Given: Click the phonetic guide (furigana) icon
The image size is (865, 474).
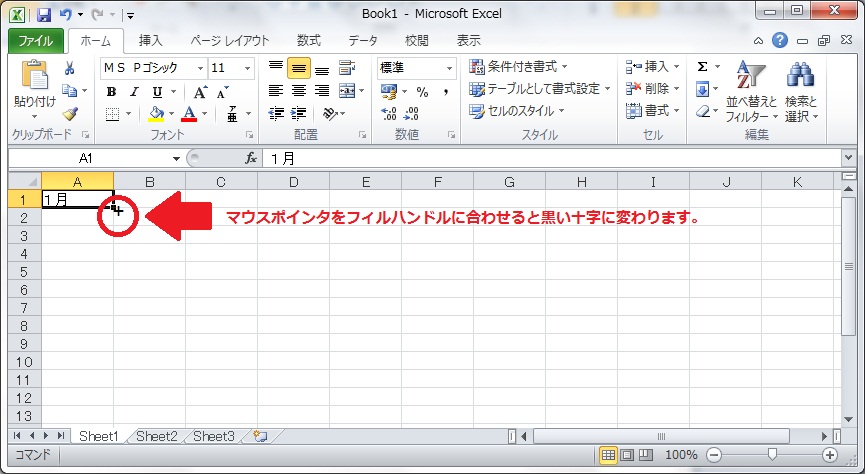Looking at the screenshot, I should point(232,114).
